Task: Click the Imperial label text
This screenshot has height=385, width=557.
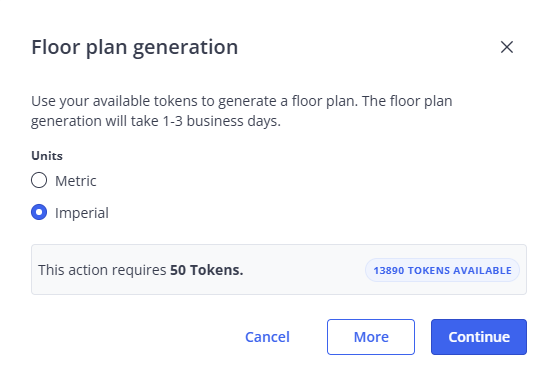Action: pyautogui.click(x=82, y=213)
